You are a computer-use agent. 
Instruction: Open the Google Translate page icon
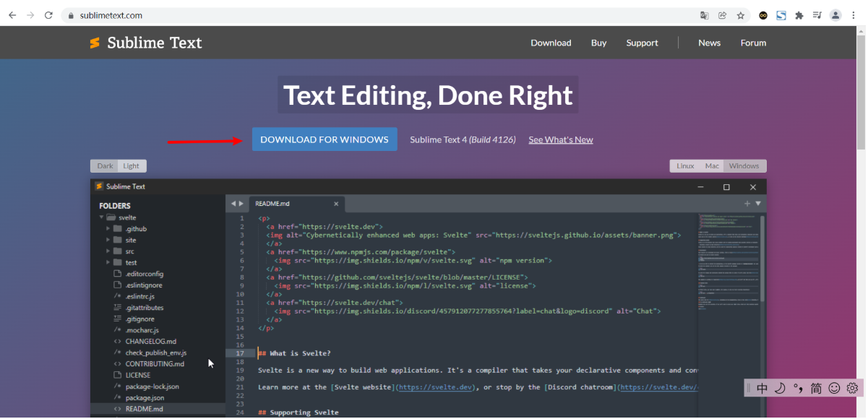click(x=704, y=15)
